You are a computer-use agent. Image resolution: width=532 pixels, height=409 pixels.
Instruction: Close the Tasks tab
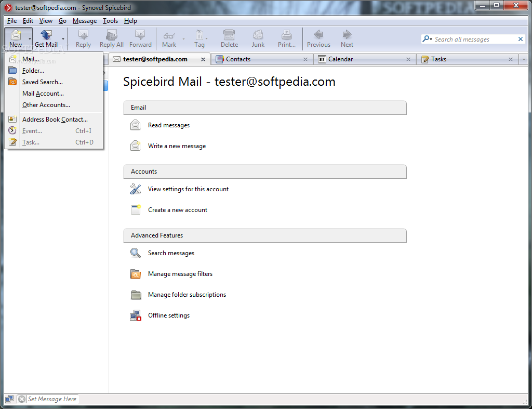click(x=511, y=59)
